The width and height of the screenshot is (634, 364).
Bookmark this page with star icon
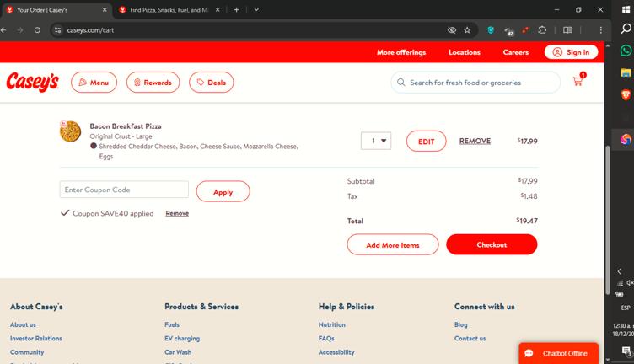pos(467,29)
